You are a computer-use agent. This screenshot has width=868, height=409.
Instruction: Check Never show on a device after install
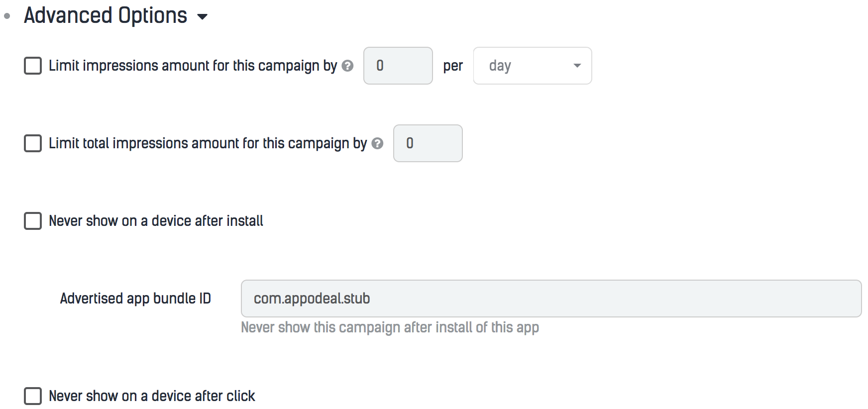click(33, 221)
